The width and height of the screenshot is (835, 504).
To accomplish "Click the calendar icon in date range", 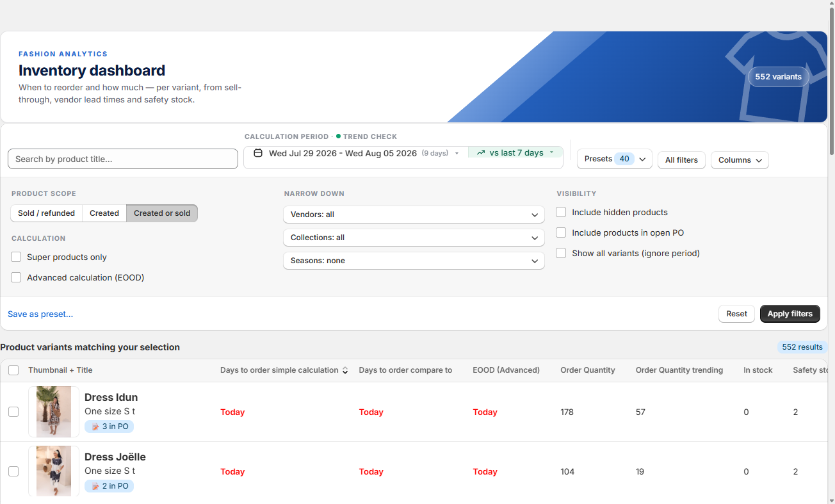I will point(258,153).
